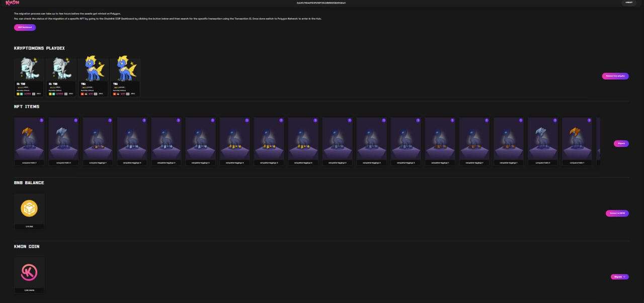Viewport: 644px width, 303px height.
Task: Open the CCIP Dashboard
Action: coord(25,27)
